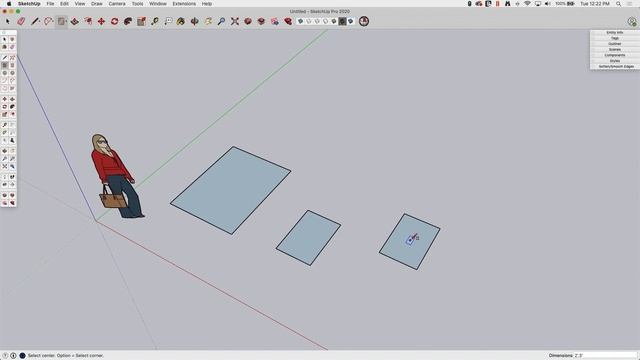Toggle Back Edges style
The image size is (640, 360).
[309, 21]
